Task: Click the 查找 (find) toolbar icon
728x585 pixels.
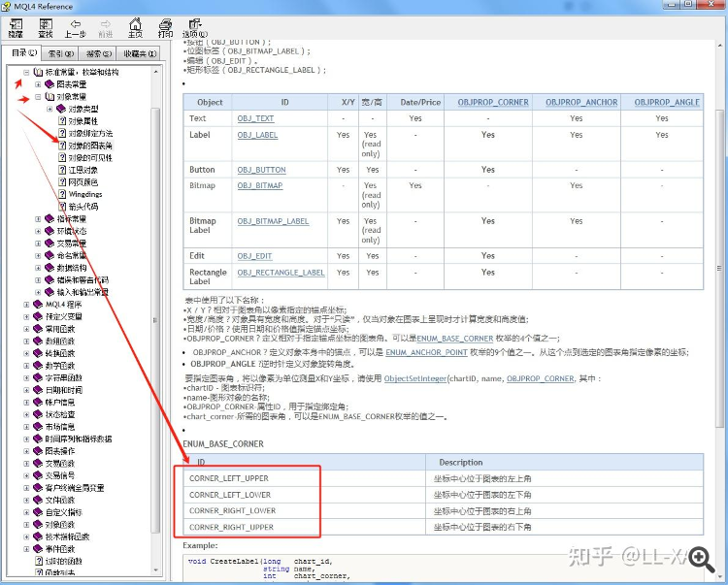Action: [46, 28]
